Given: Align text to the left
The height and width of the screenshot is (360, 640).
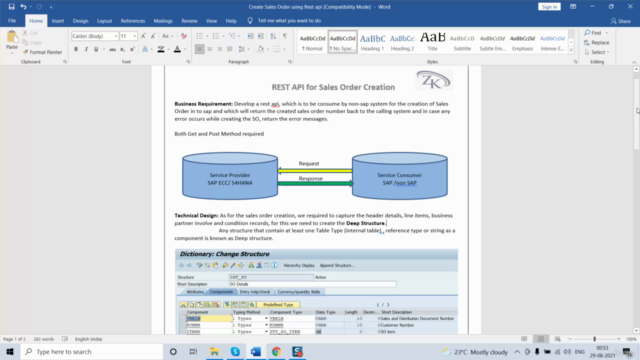Looking at the screenshot, I should pos(200,49).
